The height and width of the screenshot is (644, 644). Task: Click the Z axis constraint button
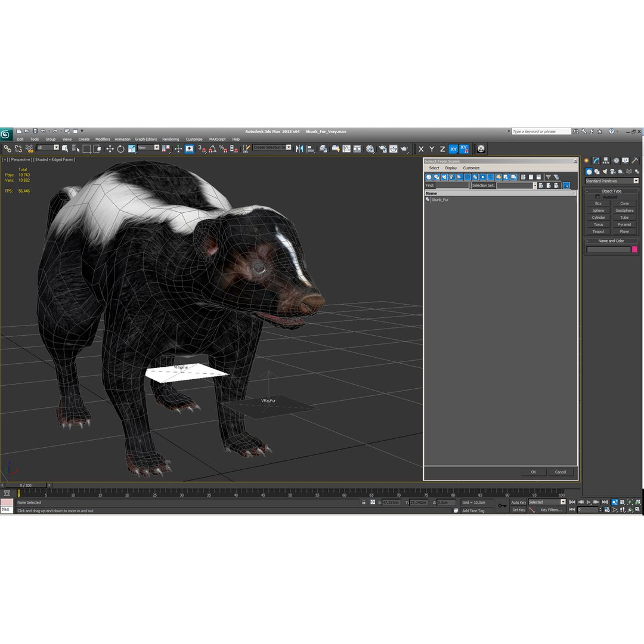[x=442, y=149]
